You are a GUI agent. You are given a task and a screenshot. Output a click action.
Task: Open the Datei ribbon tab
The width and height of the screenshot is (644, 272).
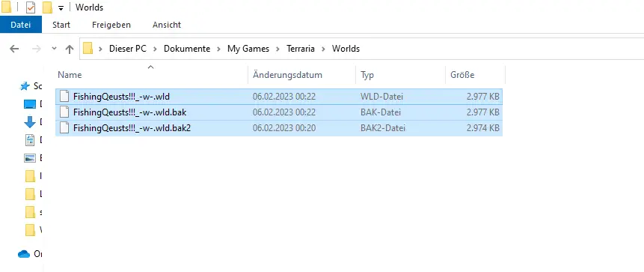pyautogui.click(x=20, y=25)
